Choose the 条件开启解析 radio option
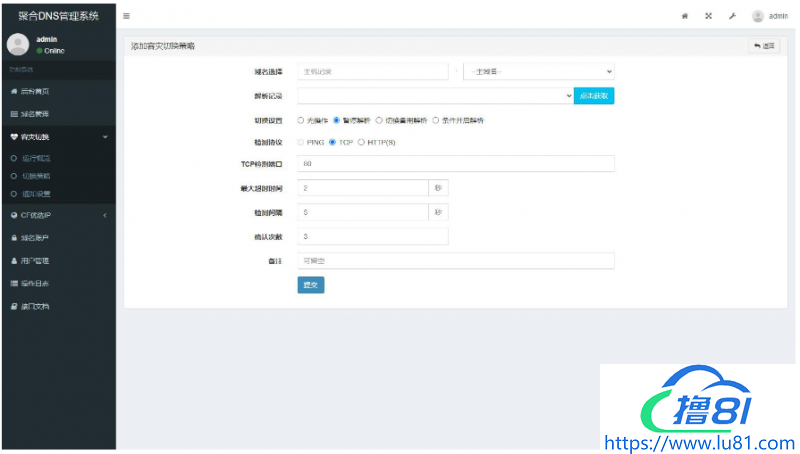 [x=436, y=120]
